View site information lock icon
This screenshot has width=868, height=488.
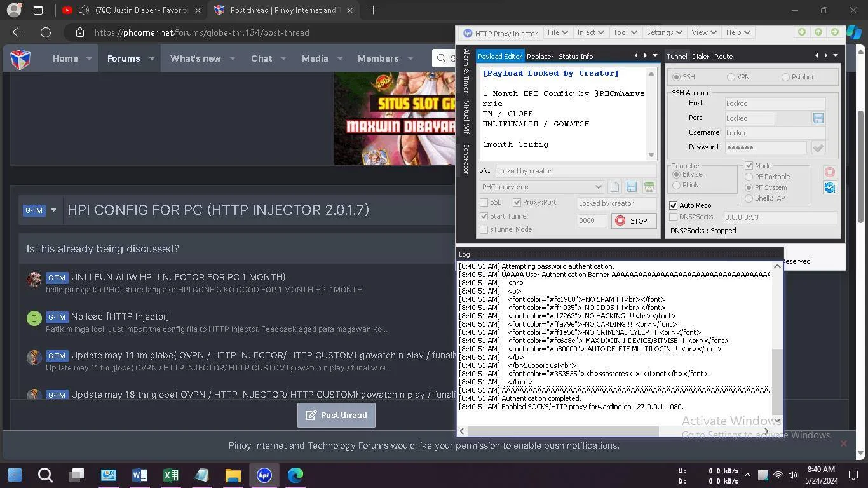tap(79, 32)
